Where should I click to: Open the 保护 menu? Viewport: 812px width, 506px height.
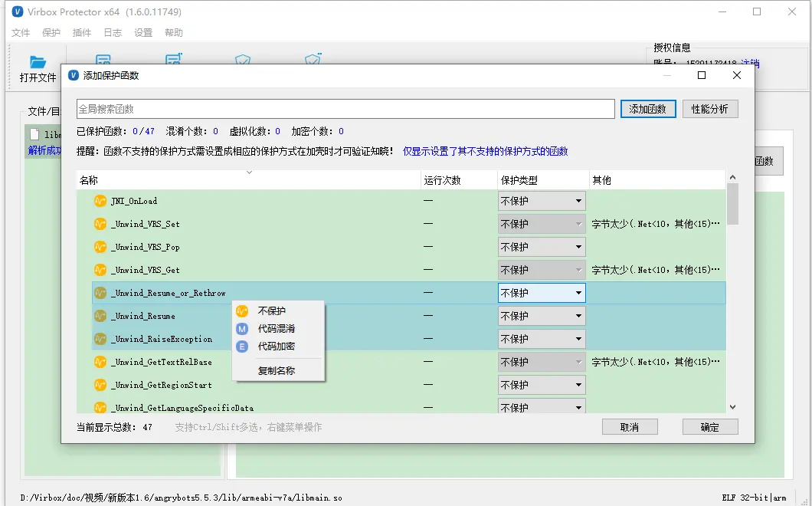point(51,33)
